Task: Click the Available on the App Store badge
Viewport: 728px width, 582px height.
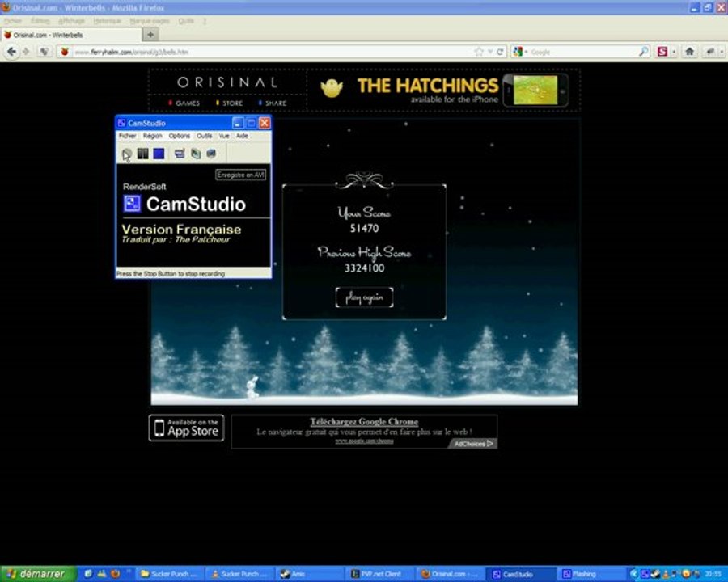Action: [186, 428]
